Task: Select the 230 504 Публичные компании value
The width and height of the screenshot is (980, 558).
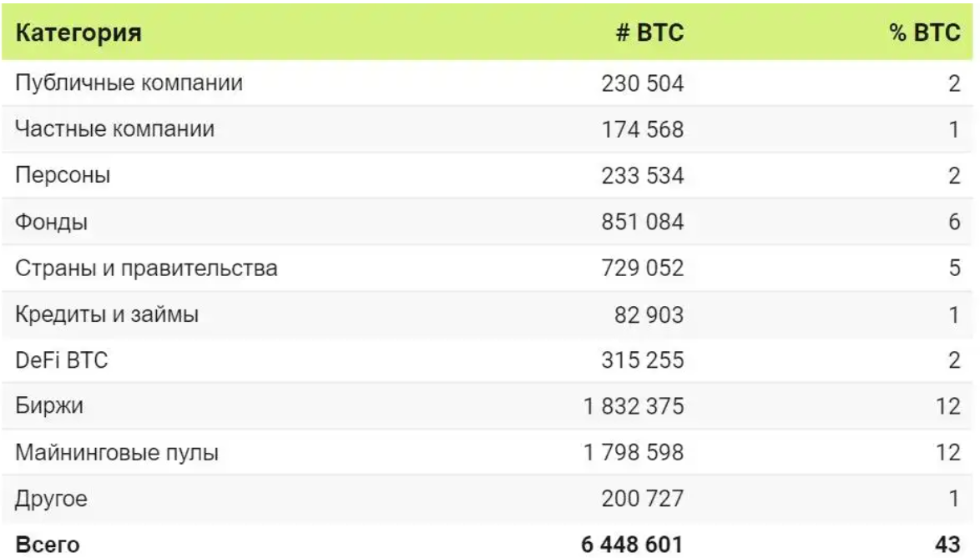Action: (x=642, y=83)
